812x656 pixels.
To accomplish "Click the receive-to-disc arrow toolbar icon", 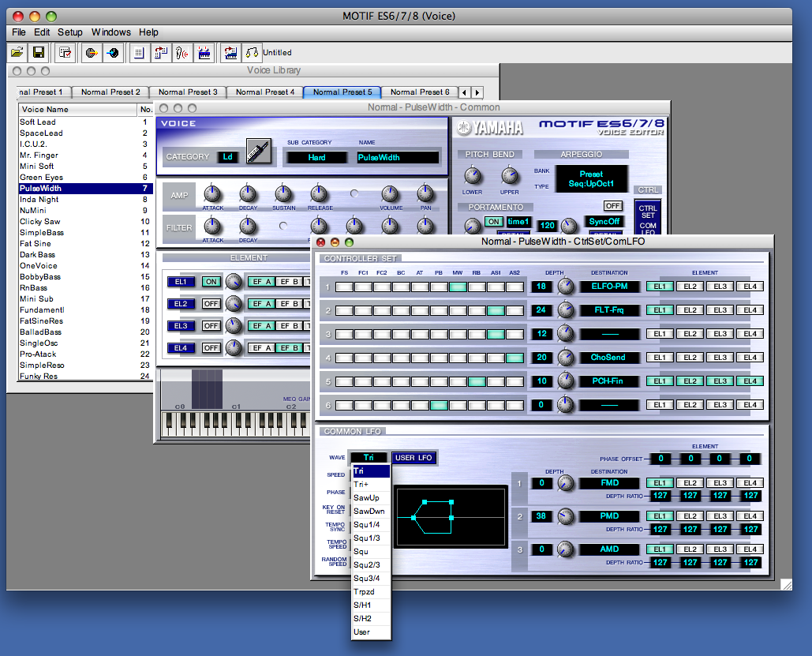I will point(113,52).
